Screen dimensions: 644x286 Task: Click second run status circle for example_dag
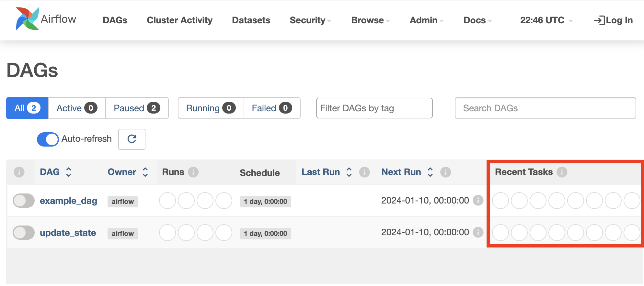tap(186, 201)
